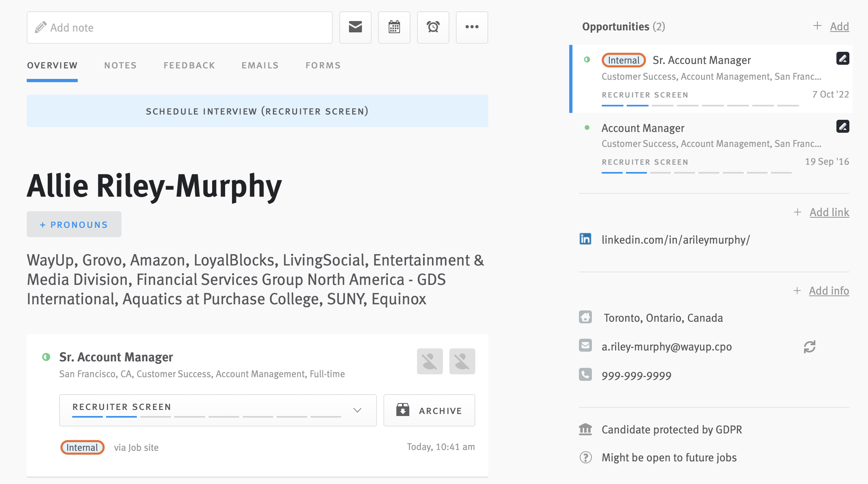Click status dot of Sr. Account Manager opportunity

pos(587,60)
